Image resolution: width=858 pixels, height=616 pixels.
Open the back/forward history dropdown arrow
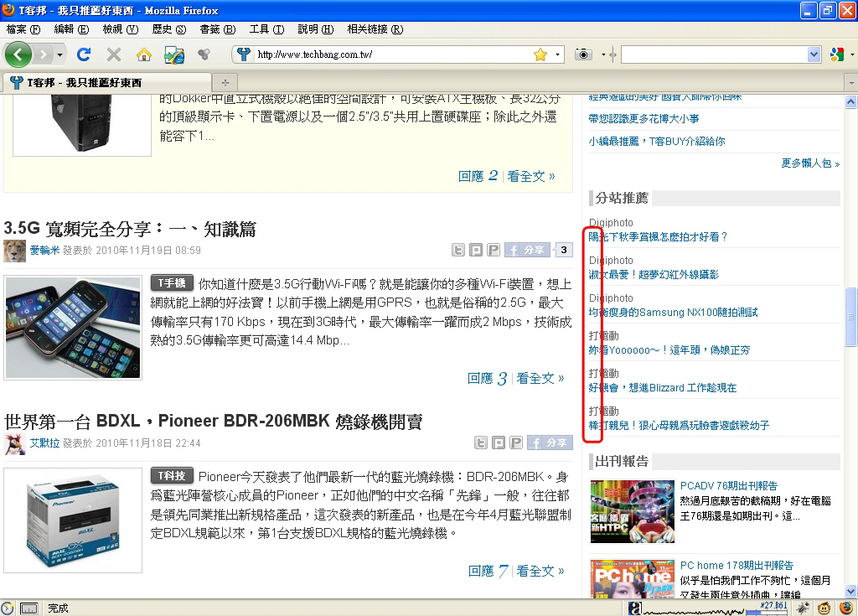click(x=59, y=54)
